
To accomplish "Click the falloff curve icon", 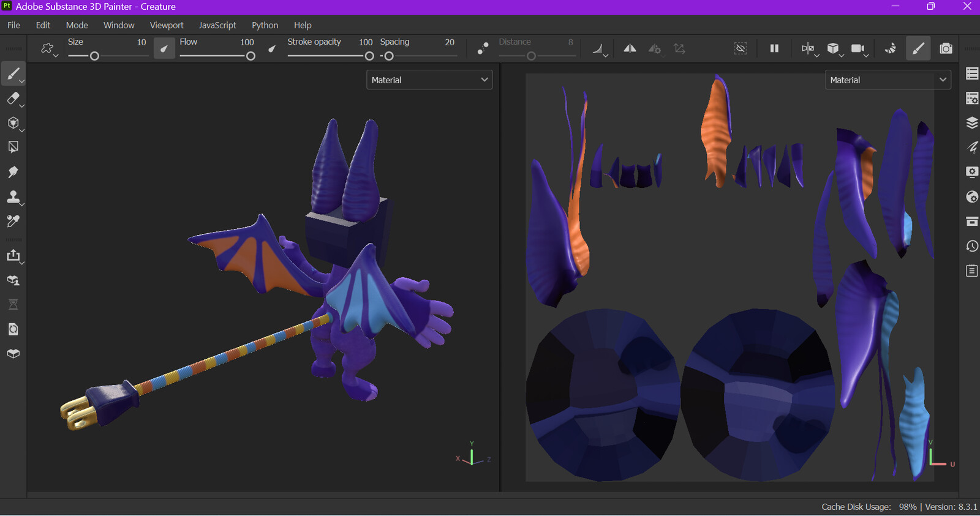I will coord(599,49).
